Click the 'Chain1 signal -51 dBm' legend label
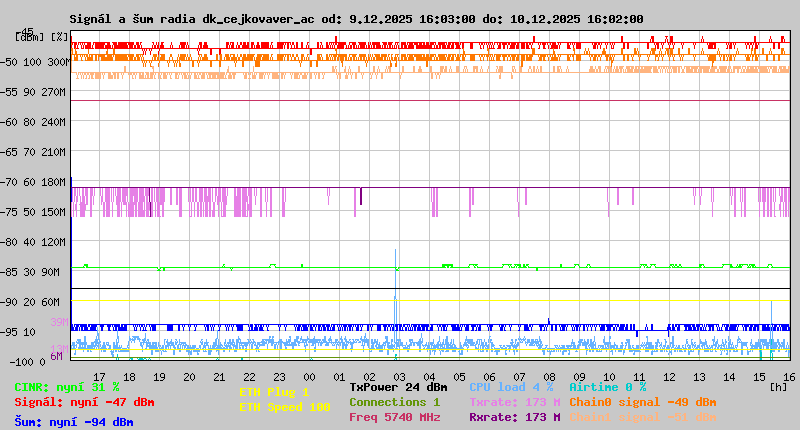The width and height of the screenshot is (800, 430). [643, 417]
